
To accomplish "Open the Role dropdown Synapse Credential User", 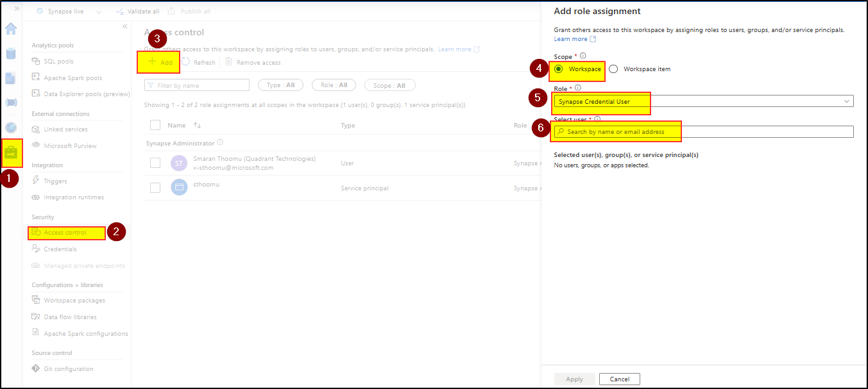I will click(704, 101).
